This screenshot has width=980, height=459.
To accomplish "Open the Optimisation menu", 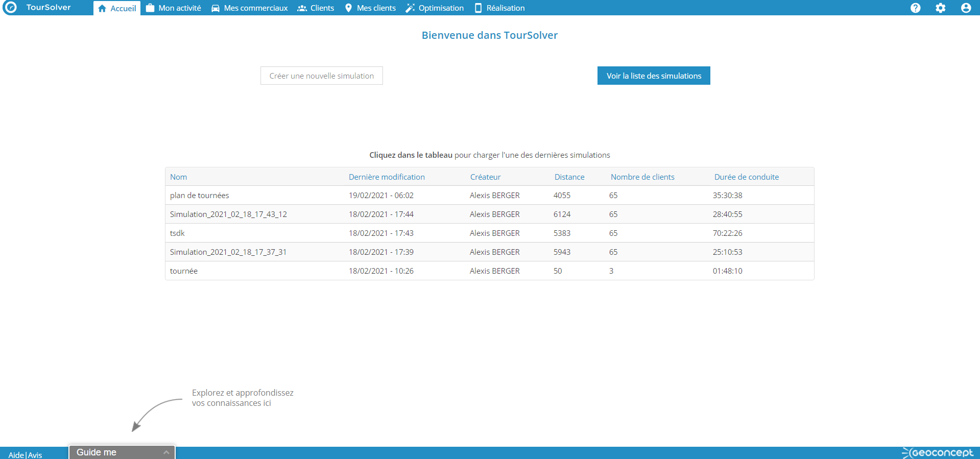I will [435, 8].
